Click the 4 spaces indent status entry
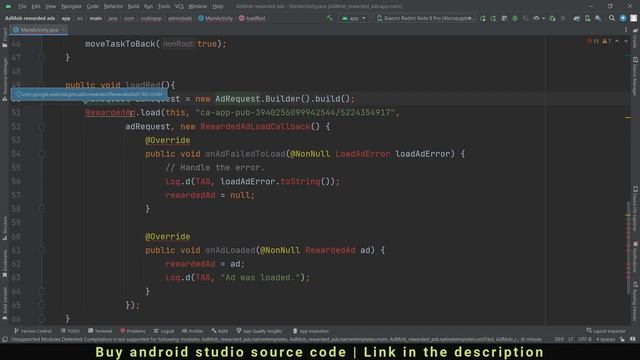 tap(605, 339)
